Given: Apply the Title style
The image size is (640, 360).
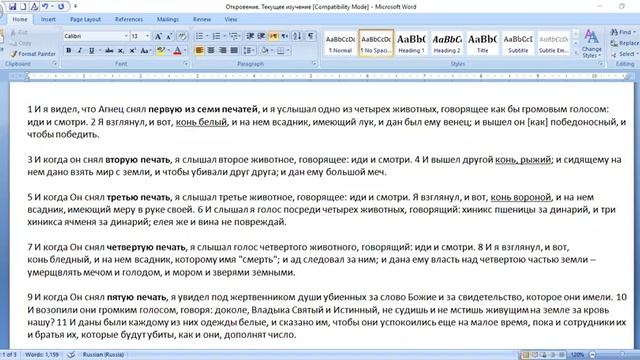Looking at the screenshot, I should 482,43.
